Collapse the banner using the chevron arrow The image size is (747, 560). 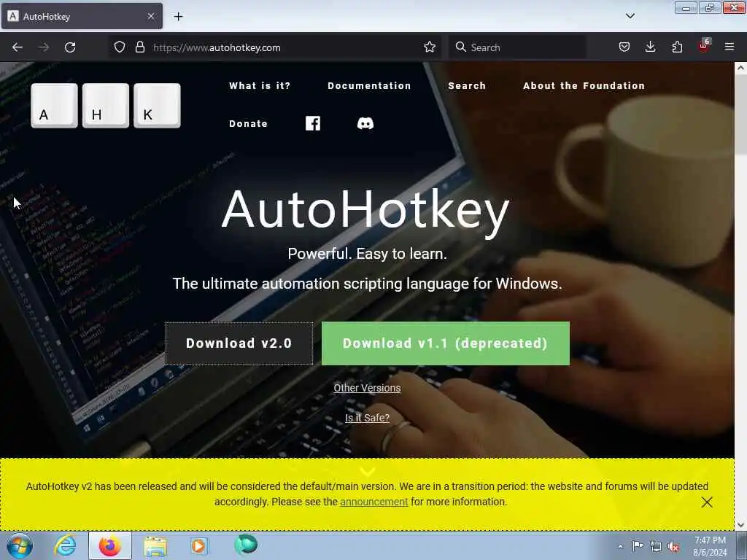pyautogui.click(x=368, y=472)
